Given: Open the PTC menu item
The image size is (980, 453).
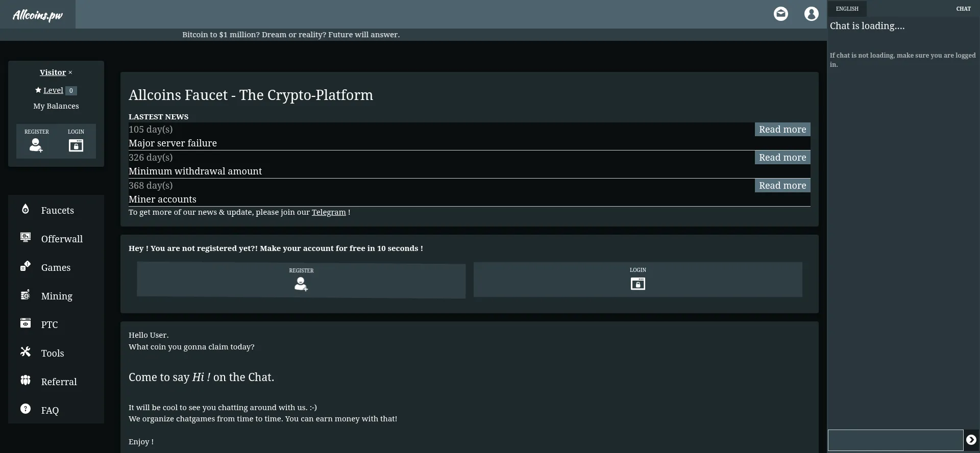Looking at the screenshot, I should click(x=56, y=323).
